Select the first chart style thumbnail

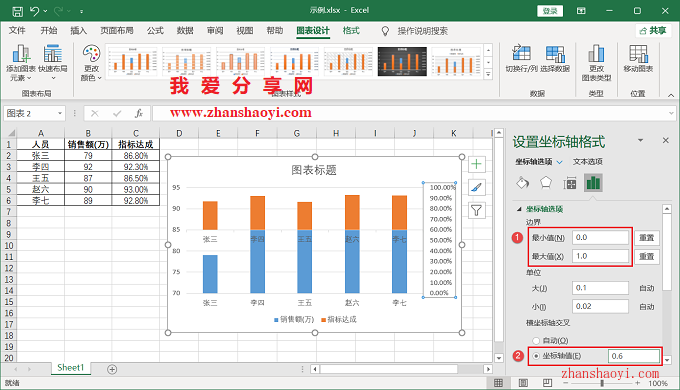[x=132, y=62]
